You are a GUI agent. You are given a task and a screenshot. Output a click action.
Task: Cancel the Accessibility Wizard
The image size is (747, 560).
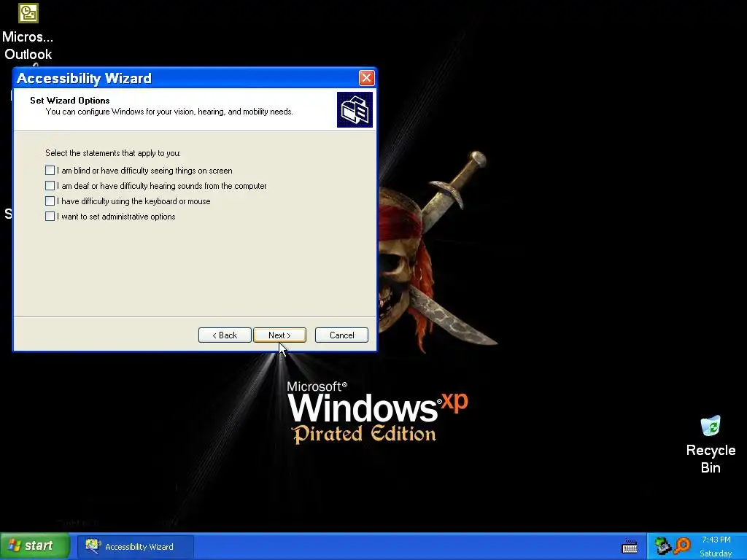click(x=341, y=335)
